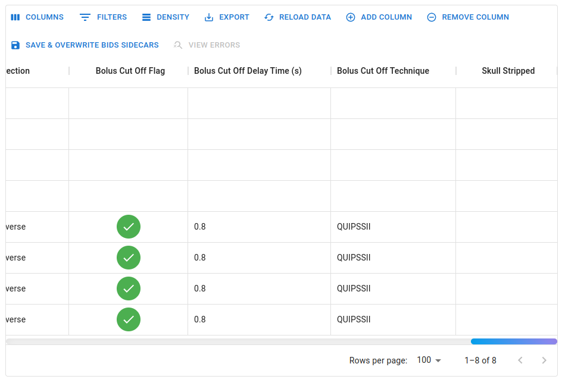Sort by Bolus Cut Off Technique header
Screen dimensions: 562x392
click(x=383, y=71)
